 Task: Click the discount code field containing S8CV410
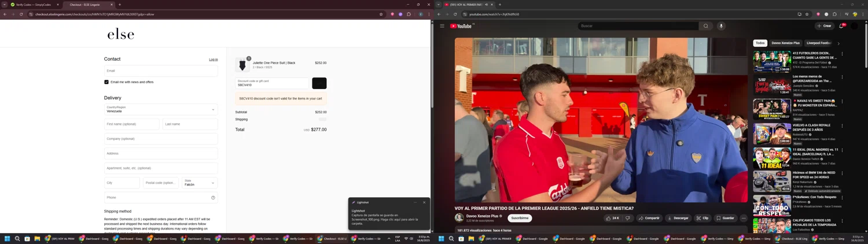[273, 83]
